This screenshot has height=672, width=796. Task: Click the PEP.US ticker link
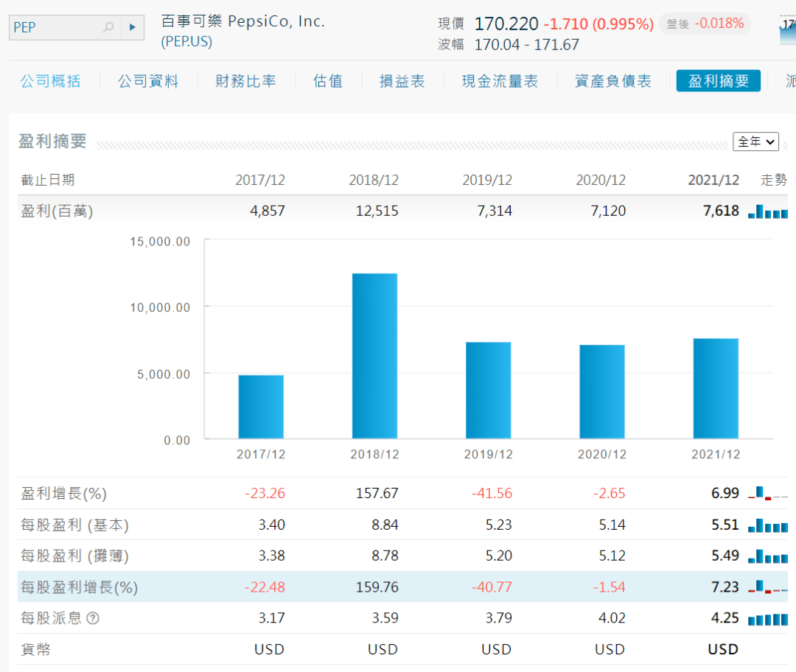186,42
